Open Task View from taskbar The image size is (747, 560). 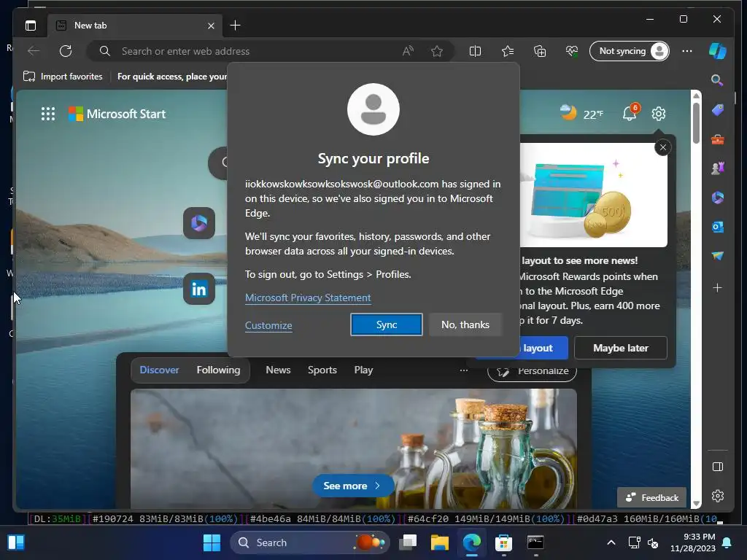(x=408, y=542)
